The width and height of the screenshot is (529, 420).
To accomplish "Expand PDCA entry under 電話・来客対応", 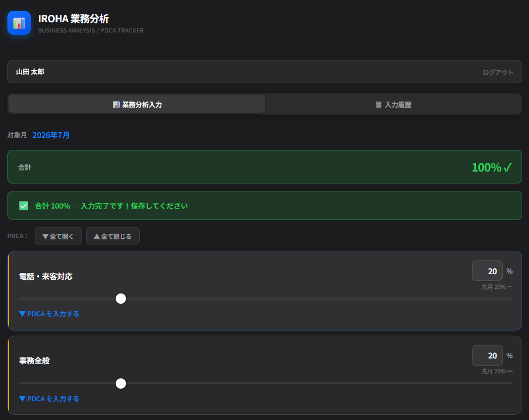I will [49, 314].
